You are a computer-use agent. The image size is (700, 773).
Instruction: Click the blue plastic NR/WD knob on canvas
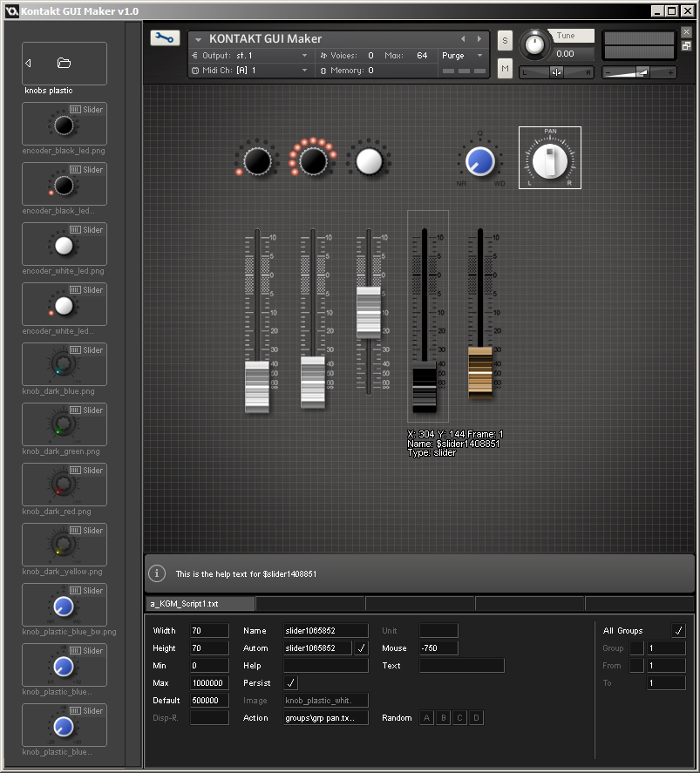[x=479, y=161]
